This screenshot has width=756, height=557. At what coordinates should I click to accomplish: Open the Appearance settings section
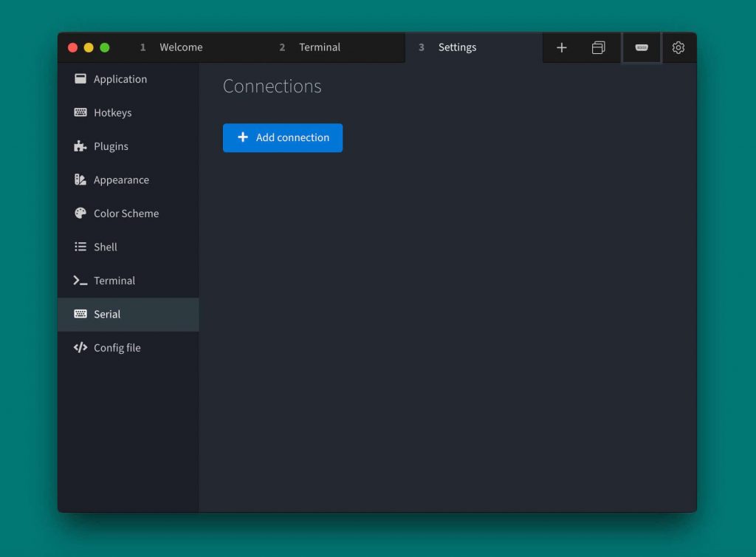tap(121, 180)
